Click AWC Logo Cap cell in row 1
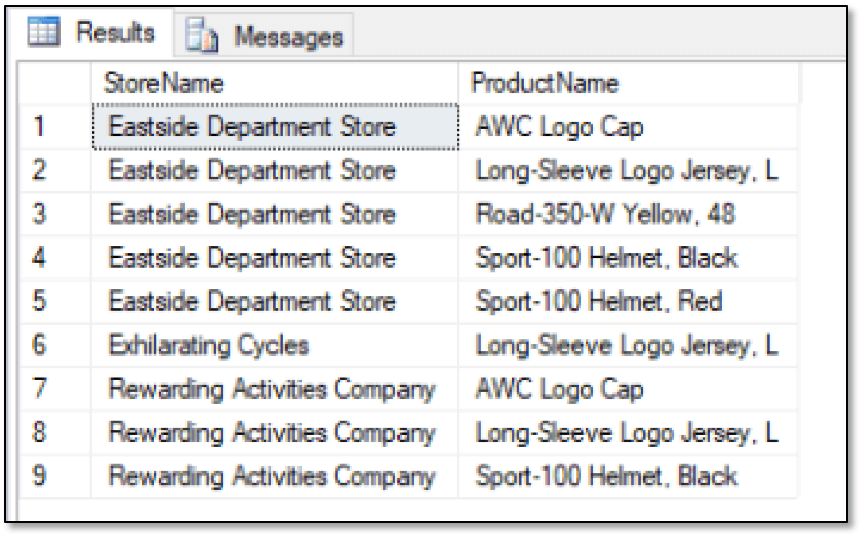The image size is (860, 534). coord(627,127)
